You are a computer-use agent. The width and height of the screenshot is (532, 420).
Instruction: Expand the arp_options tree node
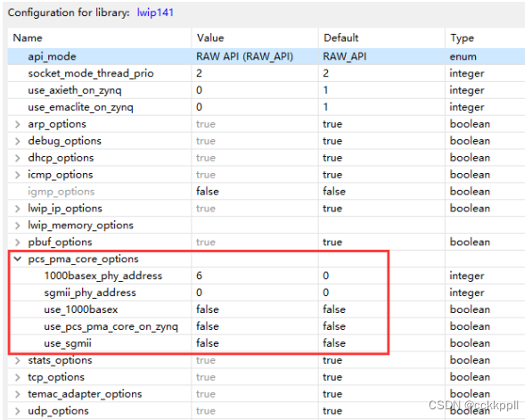point(18,124)
